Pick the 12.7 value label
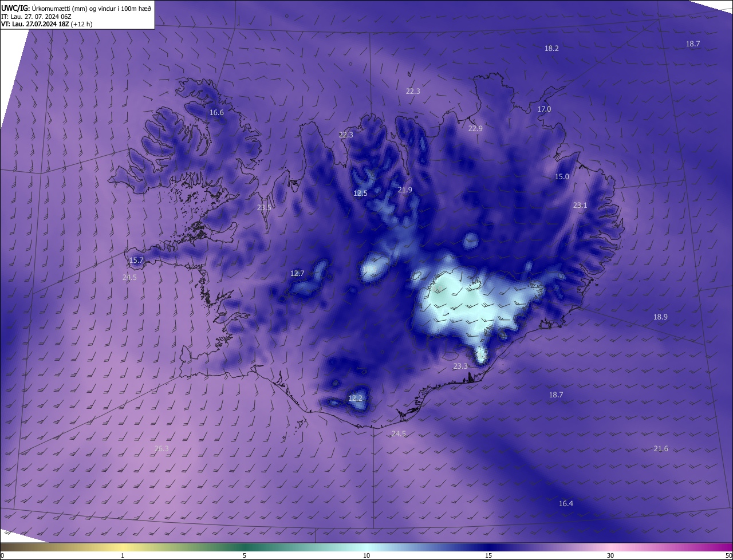The height and width of the screenshot is (560, 733). pos(297,274)
